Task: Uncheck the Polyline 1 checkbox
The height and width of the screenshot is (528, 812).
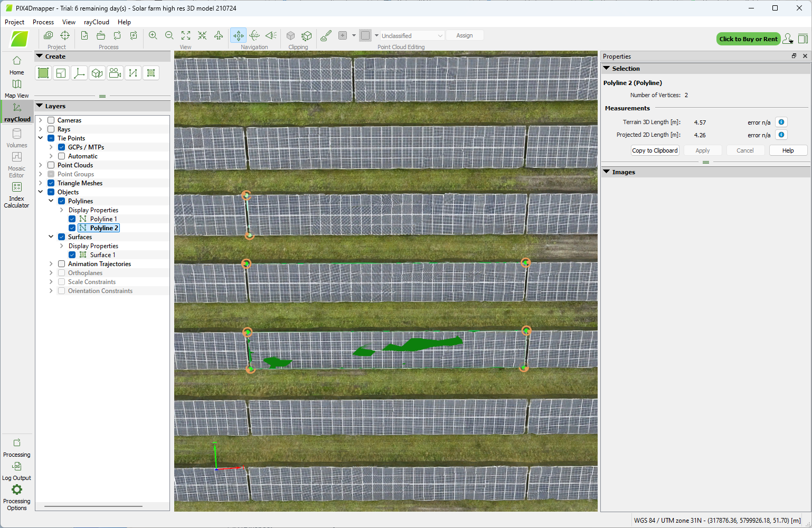Action: point(72,219)
